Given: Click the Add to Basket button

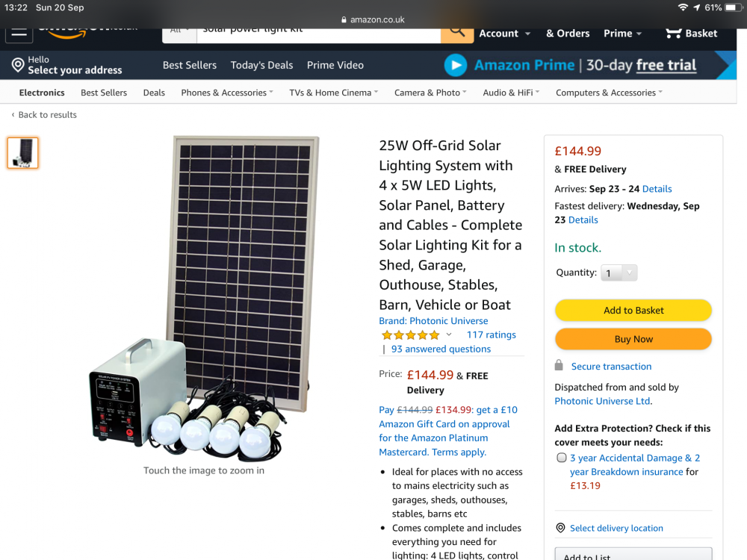Looking at the screenshot, I should tap(633, 311).
